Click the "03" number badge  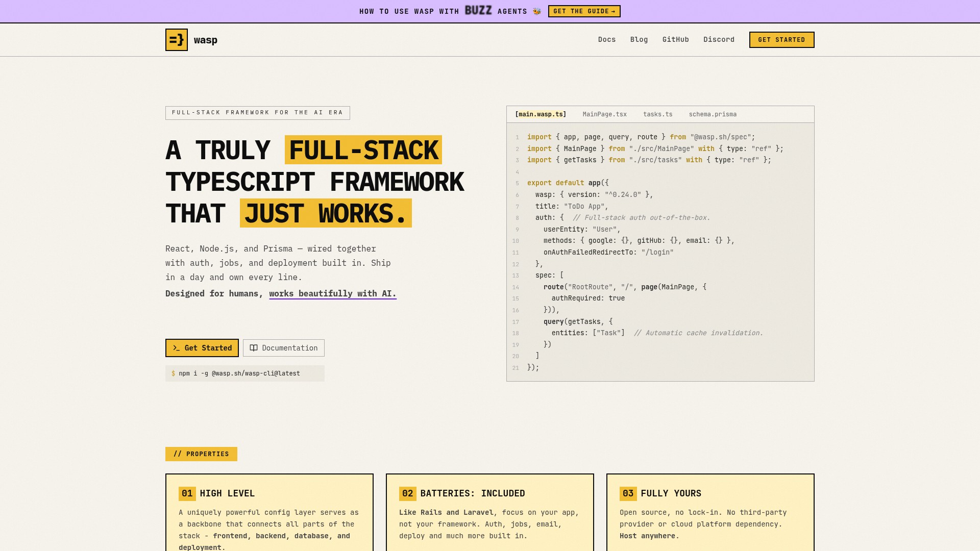(628, 494)
